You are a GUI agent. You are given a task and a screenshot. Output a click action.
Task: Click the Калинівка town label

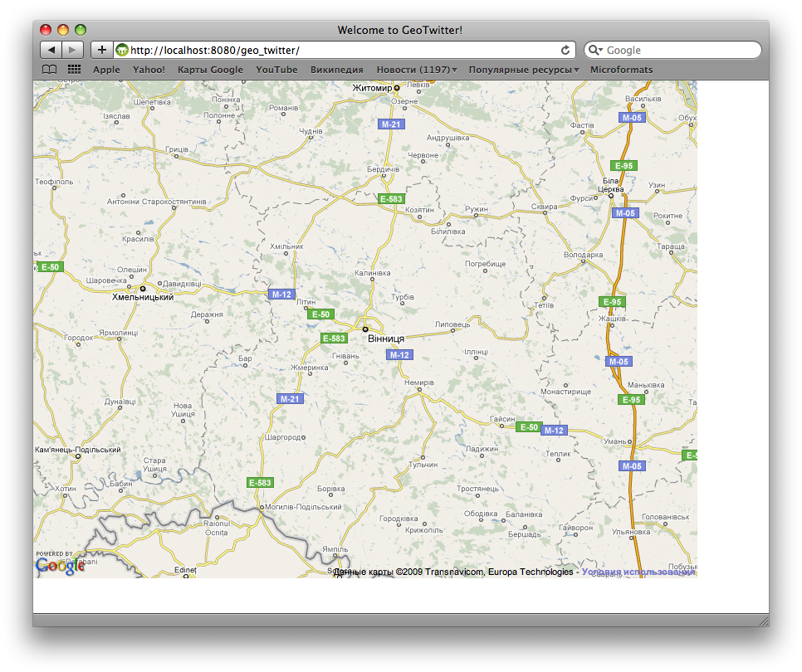(372, 273)
